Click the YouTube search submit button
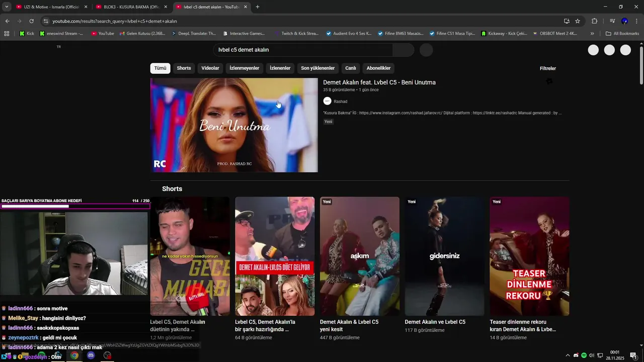 tap(404, 50)
